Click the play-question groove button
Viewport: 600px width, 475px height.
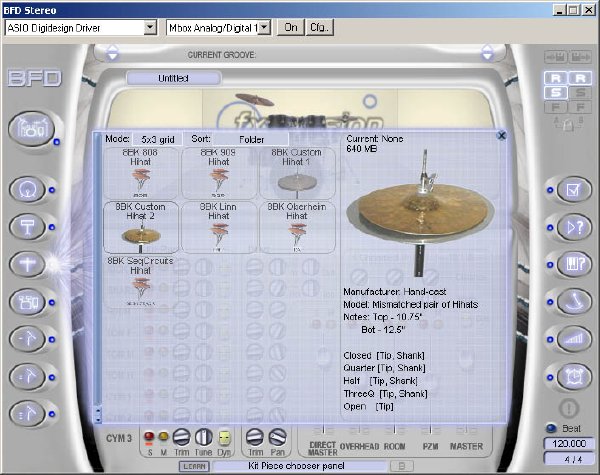click(574, 227)
